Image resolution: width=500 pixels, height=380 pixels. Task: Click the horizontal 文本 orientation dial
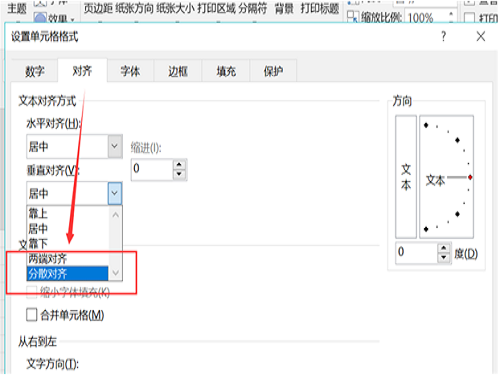(x=447, y=177)
